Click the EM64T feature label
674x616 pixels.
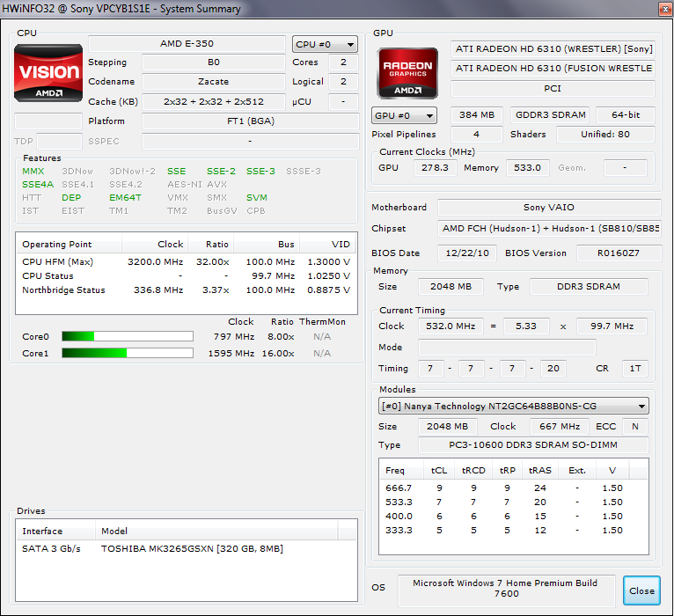[125, 198]
